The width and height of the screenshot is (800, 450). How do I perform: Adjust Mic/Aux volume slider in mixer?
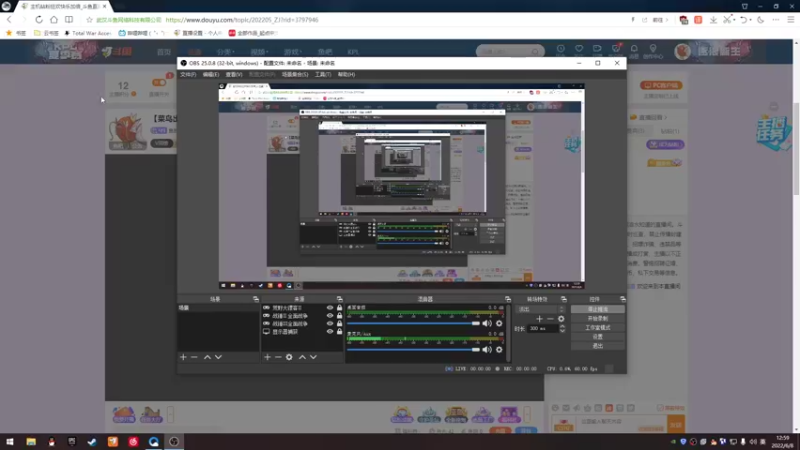(414, 349)
